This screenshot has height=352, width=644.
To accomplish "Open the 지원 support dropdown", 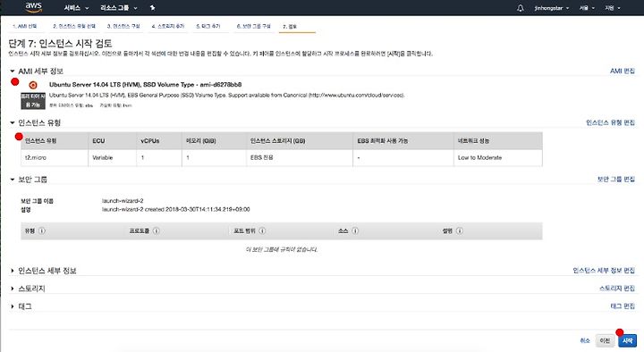I will (x=612, y=8).
